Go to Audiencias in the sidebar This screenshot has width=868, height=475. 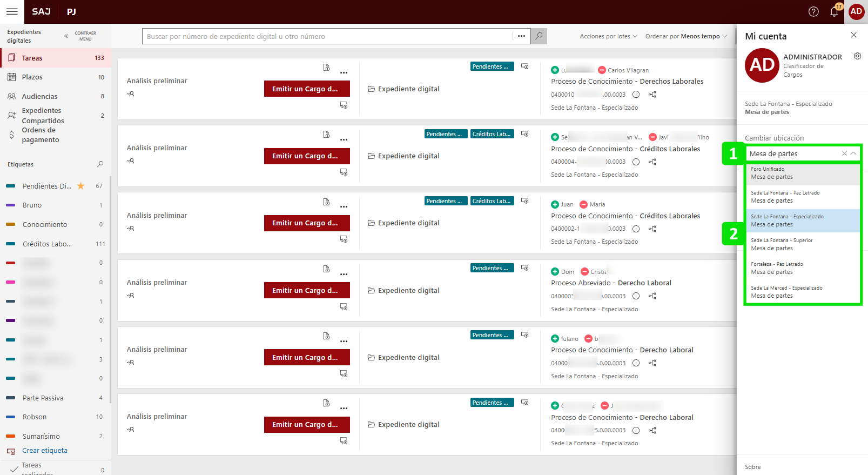pos(39,96)
